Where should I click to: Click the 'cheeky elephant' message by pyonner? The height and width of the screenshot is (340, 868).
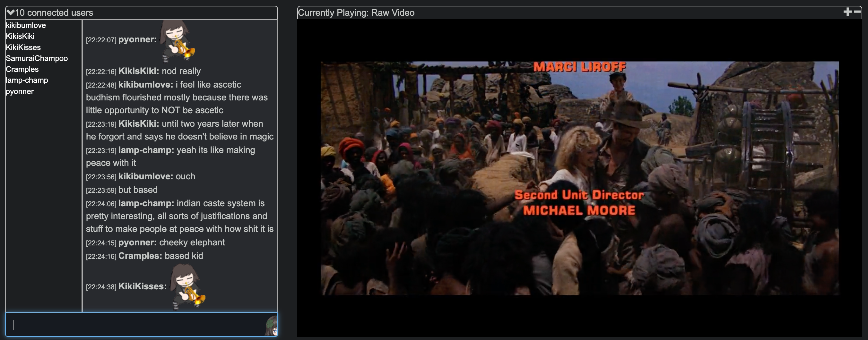pyautogui.click(x=192, y=242)
